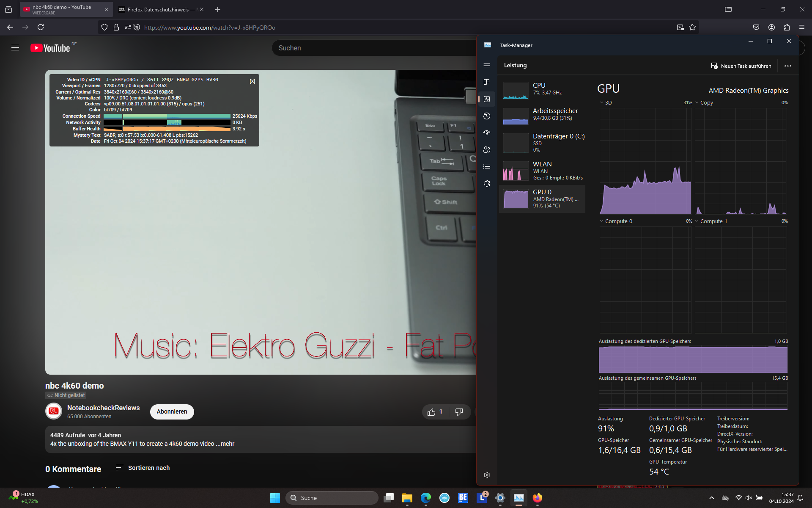Viewport: 812px width, 508px height.
Task: Open Firefox from the Windows taskbar
Action: point(537,498)
